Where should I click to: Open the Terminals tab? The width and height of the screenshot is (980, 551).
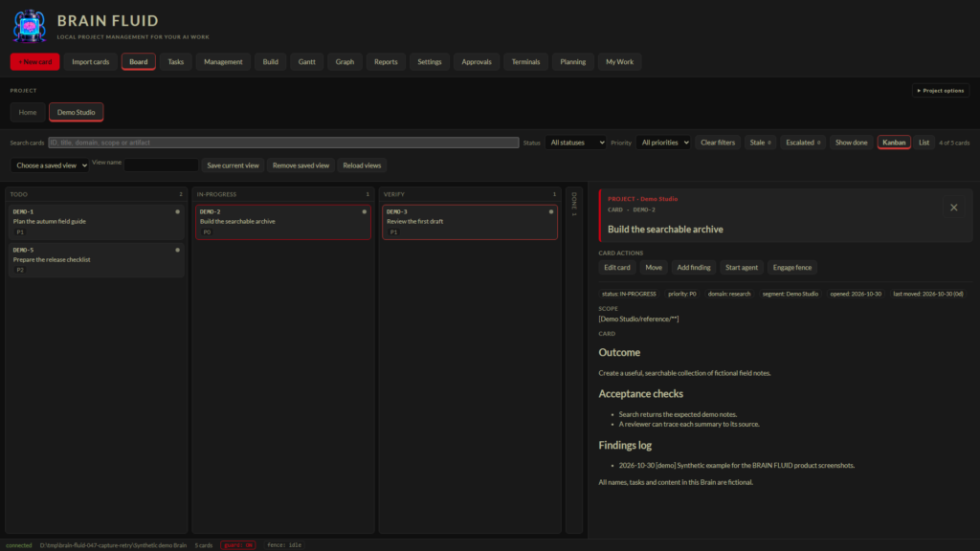tap(525, 62)
